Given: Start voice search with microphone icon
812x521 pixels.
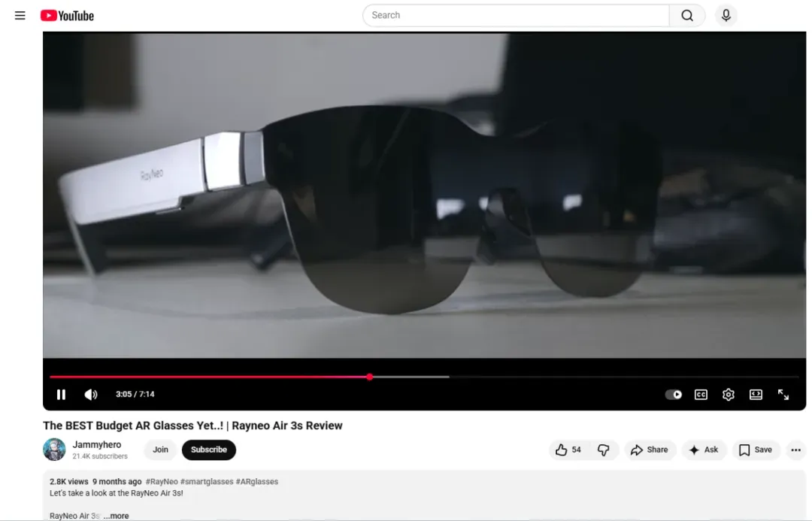Looking at the screenshot, I should point(726,16).
